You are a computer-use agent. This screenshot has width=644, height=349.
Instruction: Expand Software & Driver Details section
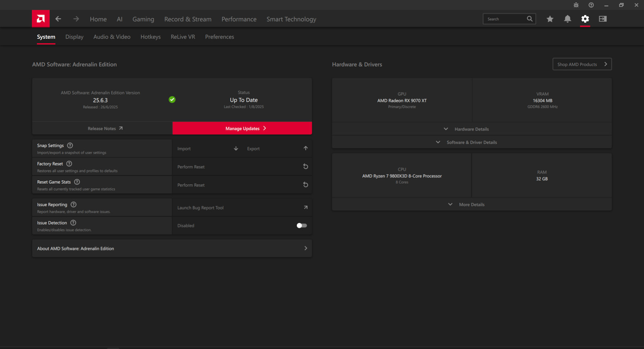point(472,142)
